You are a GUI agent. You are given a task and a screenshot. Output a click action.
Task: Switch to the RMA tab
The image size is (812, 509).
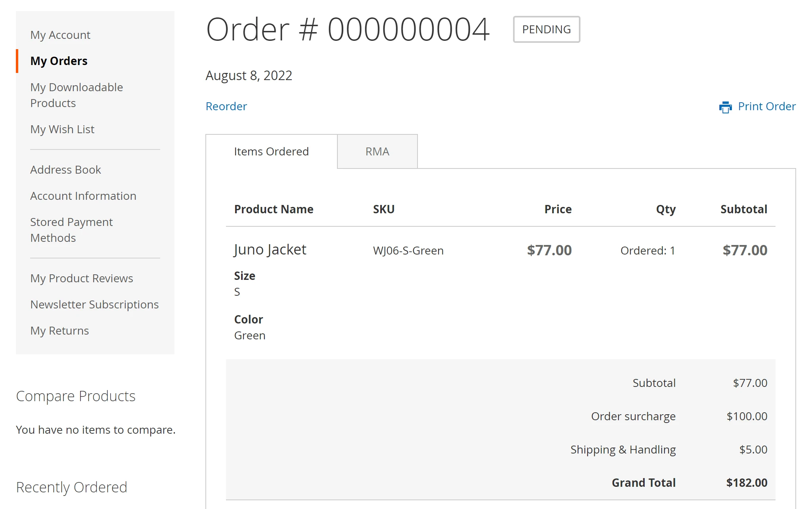[377, 151]
